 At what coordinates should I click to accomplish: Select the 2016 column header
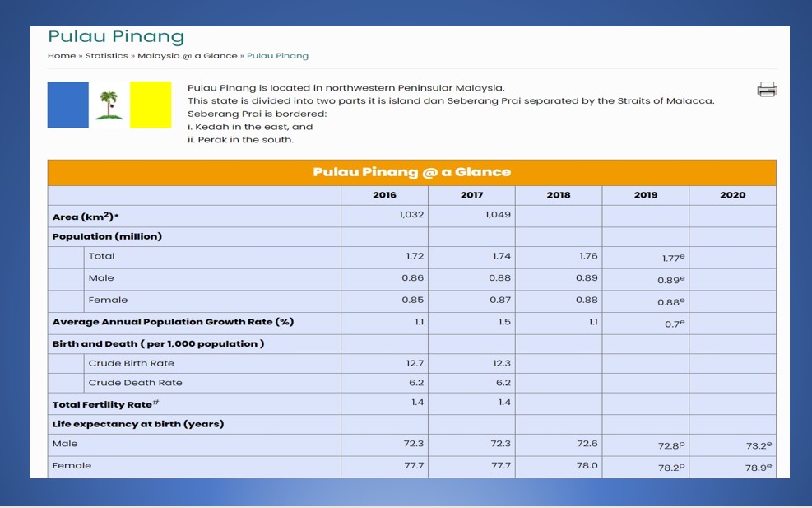tap(384, 195)
